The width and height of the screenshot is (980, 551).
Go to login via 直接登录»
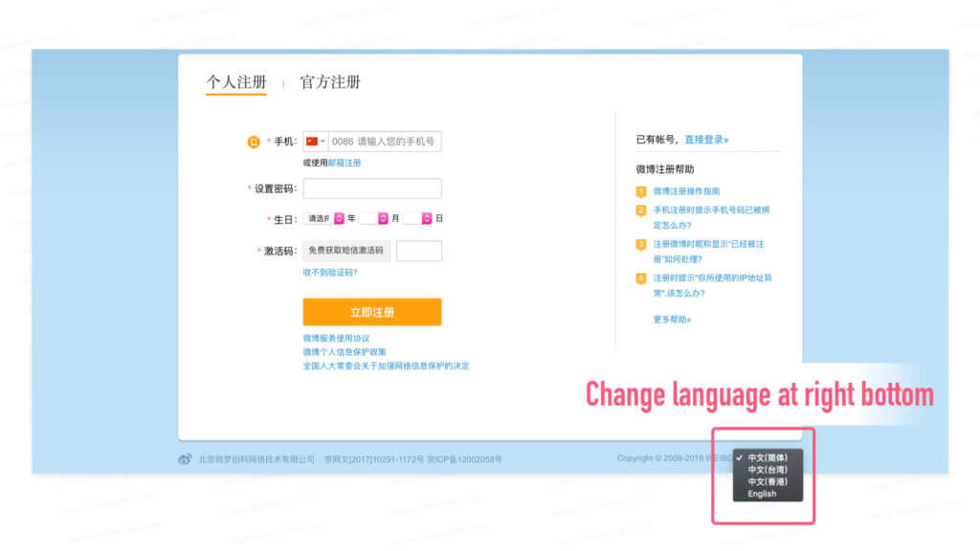click(706, 140)
